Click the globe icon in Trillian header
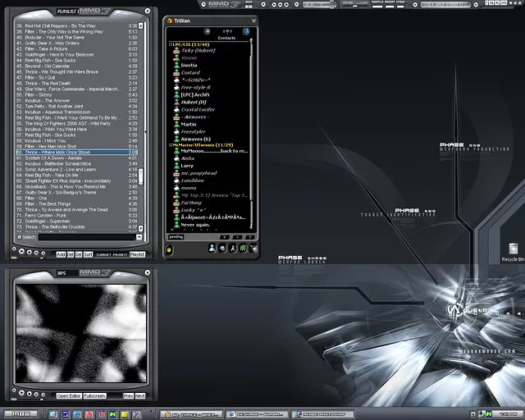Image resolution: width=525 pixels, height=420 pixels. pos(246,31)
